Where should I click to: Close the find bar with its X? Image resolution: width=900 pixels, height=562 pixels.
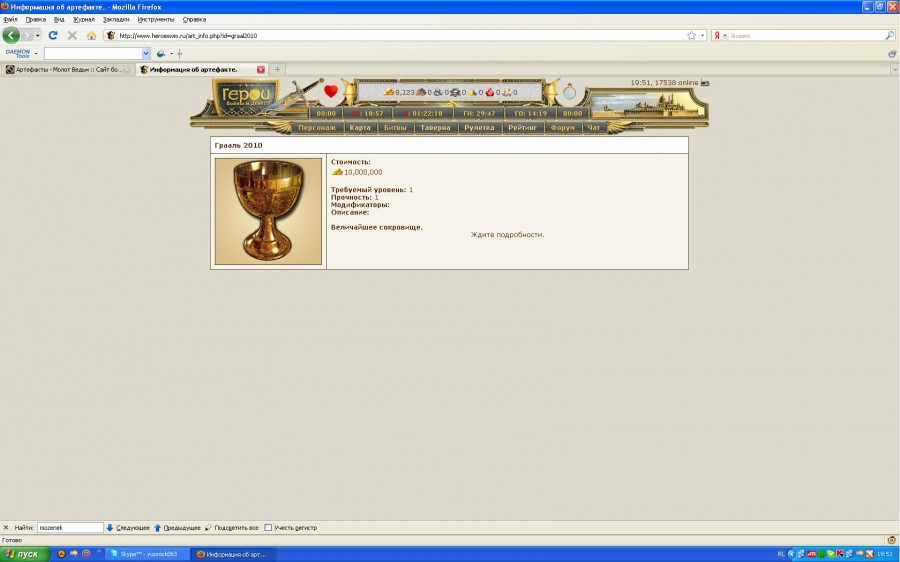6,528
